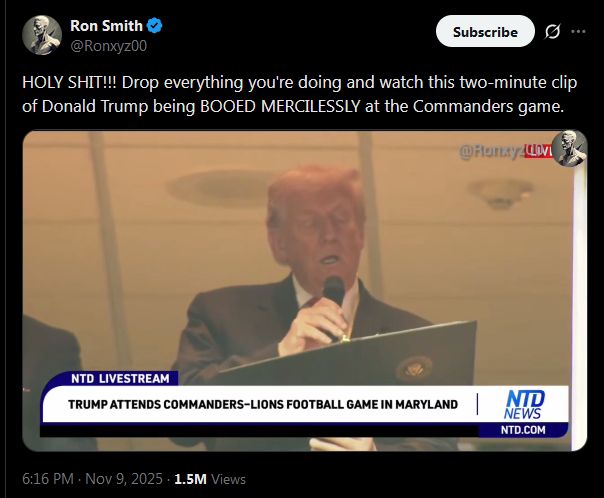
Task: Open the three-dot more options menu
Action: (x=578, y=32)
